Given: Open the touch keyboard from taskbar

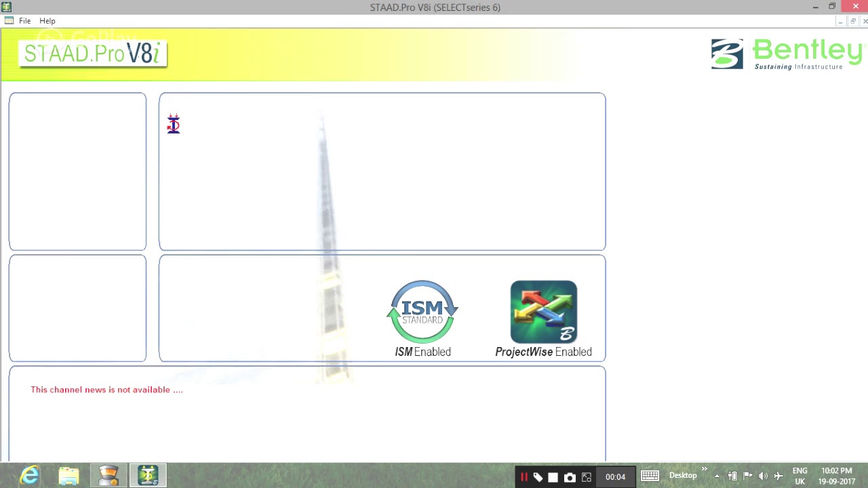Looking at the screenshot, I should [650, 476].
